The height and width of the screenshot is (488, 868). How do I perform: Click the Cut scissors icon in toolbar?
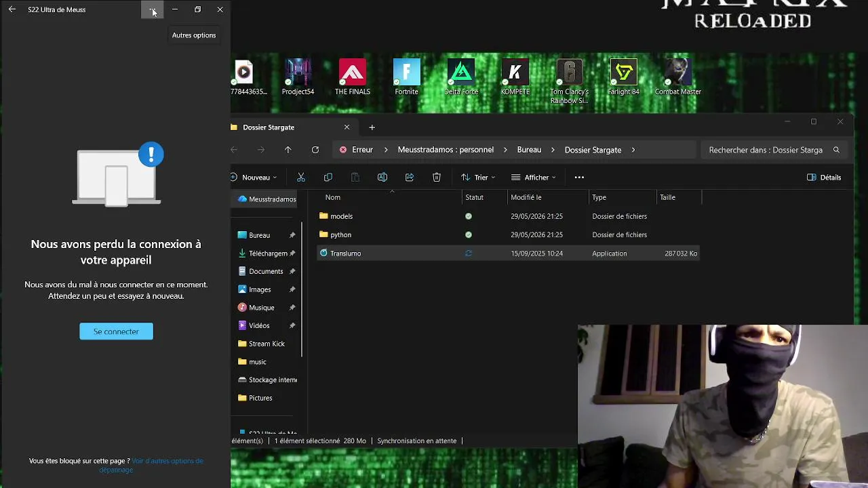301,178
